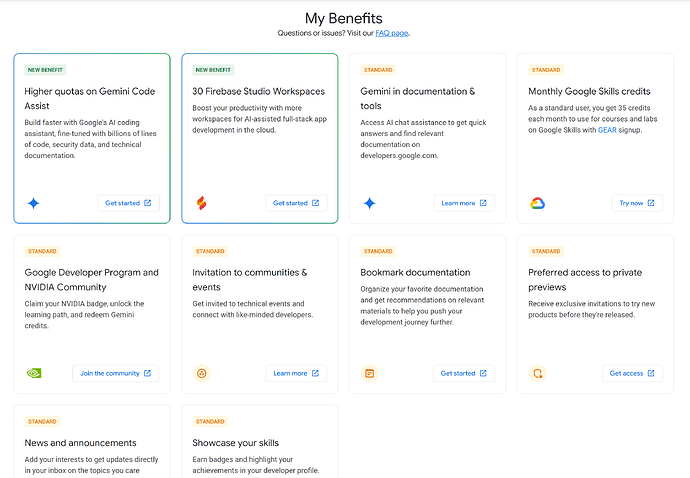Click the Firebase Studio flame icon
The width and height of the screenshot is (690, 478).
tap(202, 203)
